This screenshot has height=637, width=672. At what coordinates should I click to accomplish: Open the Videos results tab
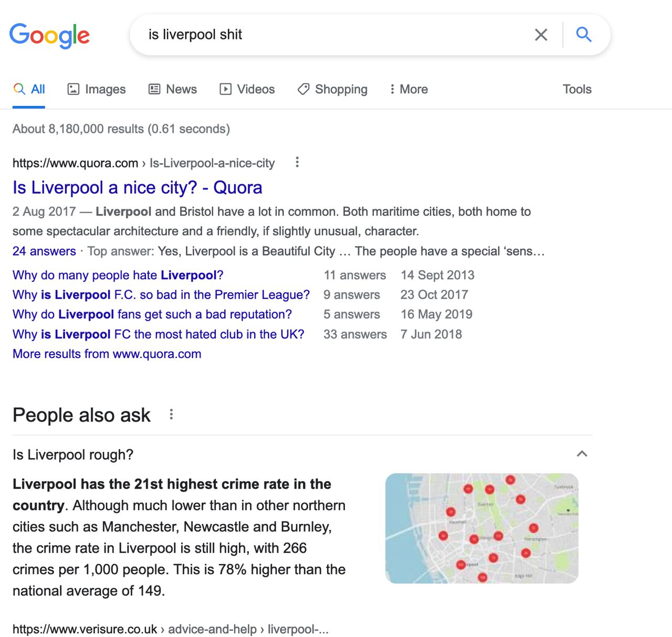(247, 89)
